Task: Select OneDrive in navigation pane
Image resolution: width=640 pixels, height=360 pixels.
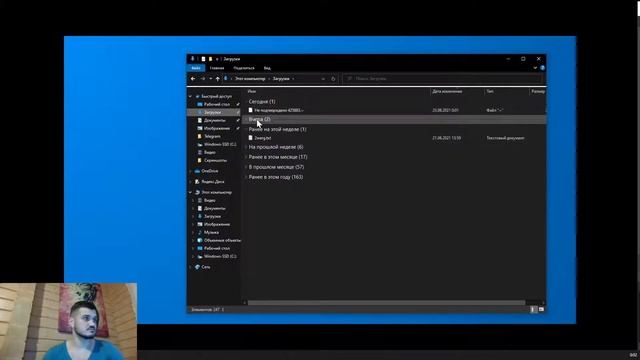Action: pos(209,171)
